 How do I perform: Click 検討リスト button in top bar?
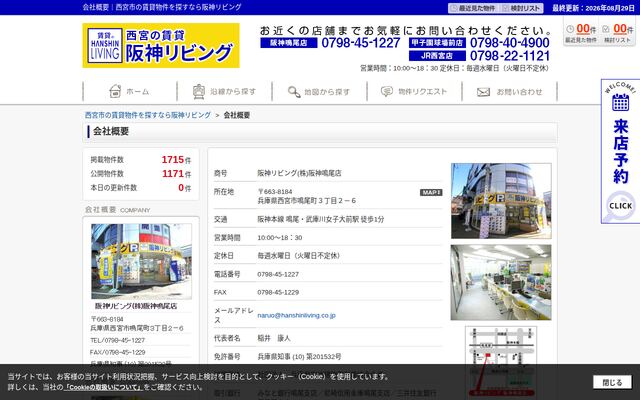click(x=521, y=8)
